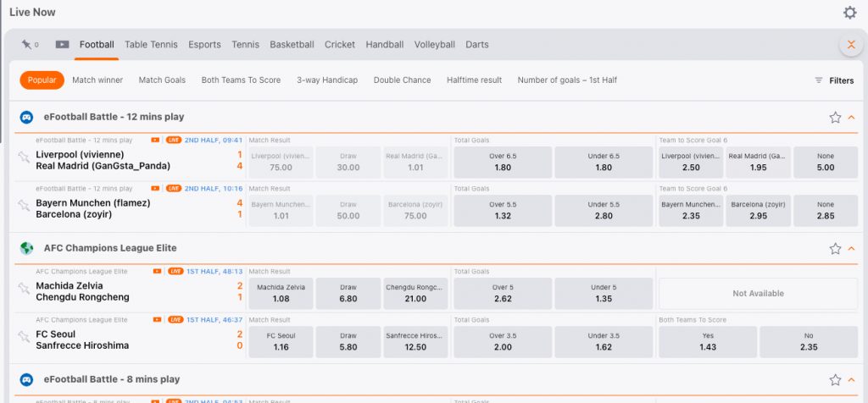Collapse AFC Champions League Elite section

tap(851, 249)
